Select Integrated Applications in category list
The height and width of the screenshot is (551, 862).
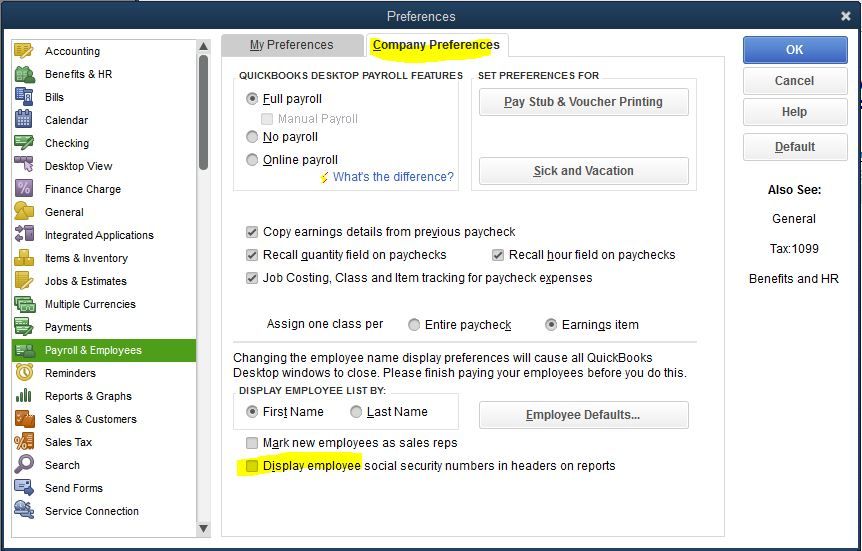[103, 235]
